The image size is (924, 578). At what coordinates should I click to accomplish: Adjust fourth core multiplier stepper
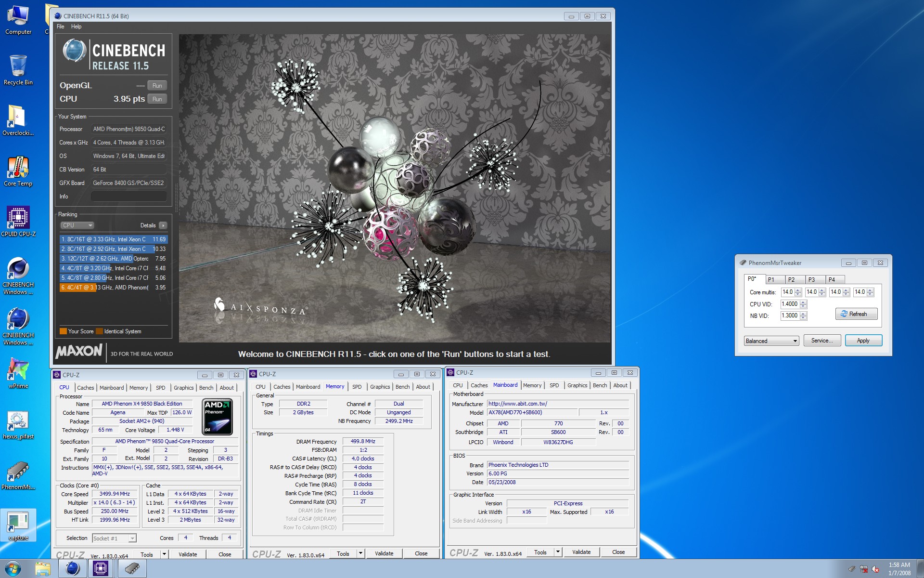(870, 292)
